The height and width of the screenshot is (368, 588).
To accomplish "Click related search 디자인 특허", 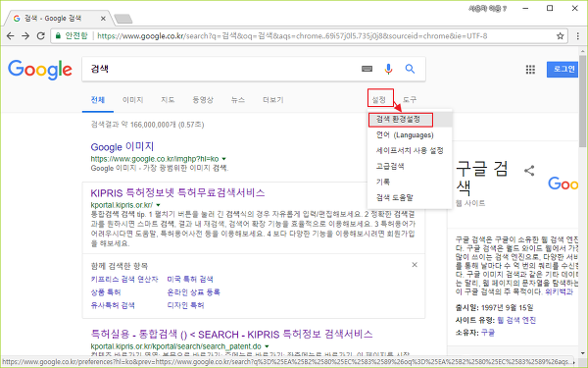I will click(x=185, y=305).
